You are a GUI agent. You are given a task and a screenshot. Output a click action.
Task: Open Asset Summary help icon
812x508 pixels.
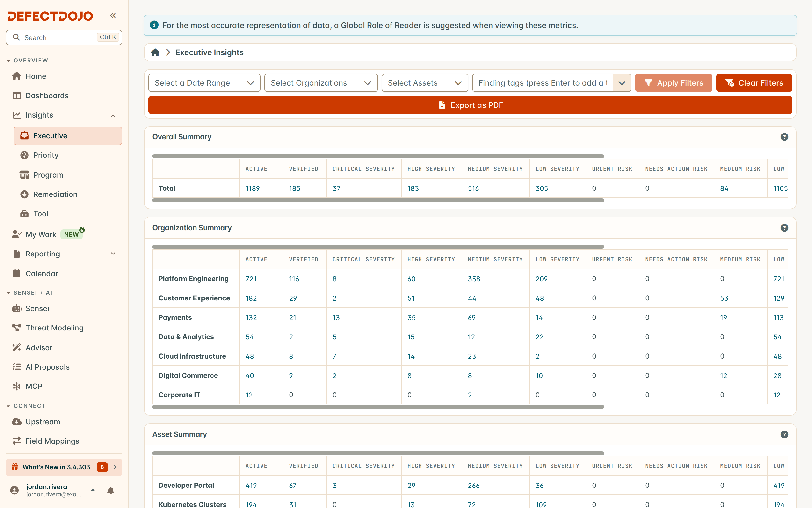click(x=784, y=434)
